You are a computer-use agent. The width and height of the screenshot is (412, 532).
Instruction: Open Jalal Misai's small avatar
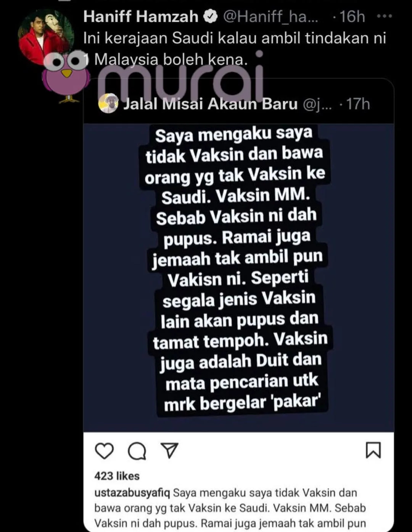(108, 103)
